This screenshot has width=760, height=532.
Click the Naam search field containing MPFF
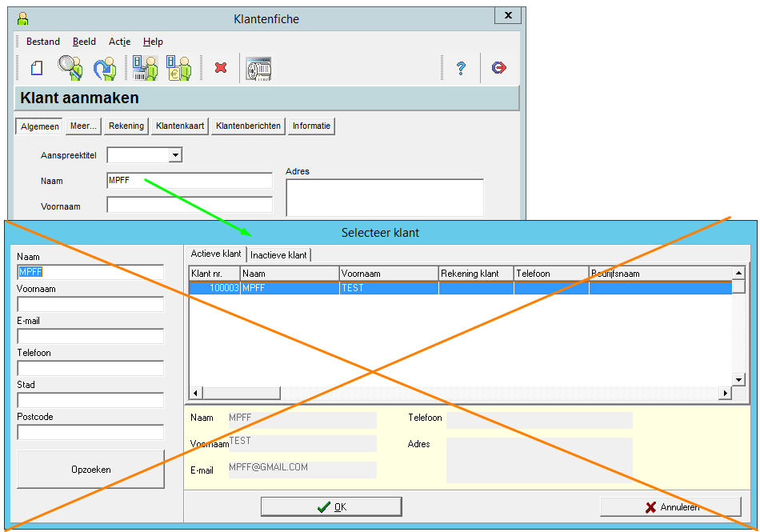[x=90, y=272]
